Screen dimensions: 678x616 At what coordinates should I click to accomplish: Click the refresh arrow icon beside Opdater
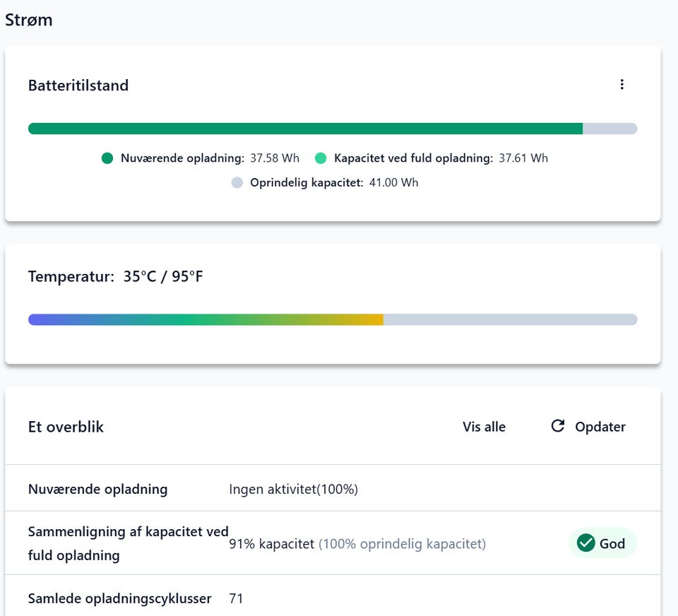coord(558,426)
